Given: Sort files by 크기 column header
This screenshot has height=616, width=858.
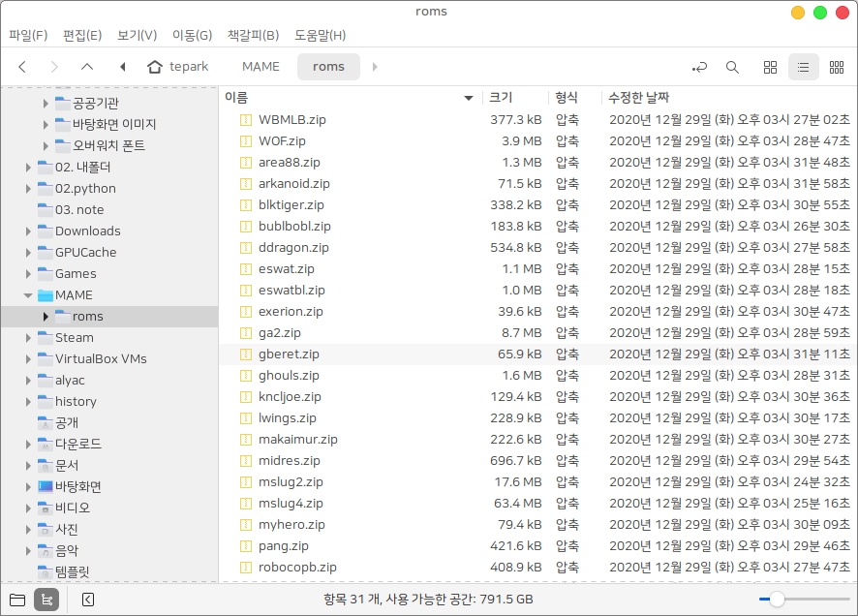Looking at the screenshot, I should click(x=501, y=98).
